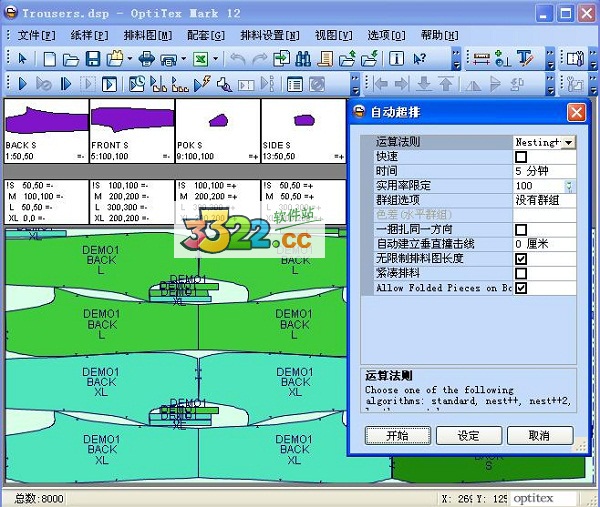Viewport: 600px width, 507px height.
Task: Click the 设定 button
Action: [x=469, y=435]
